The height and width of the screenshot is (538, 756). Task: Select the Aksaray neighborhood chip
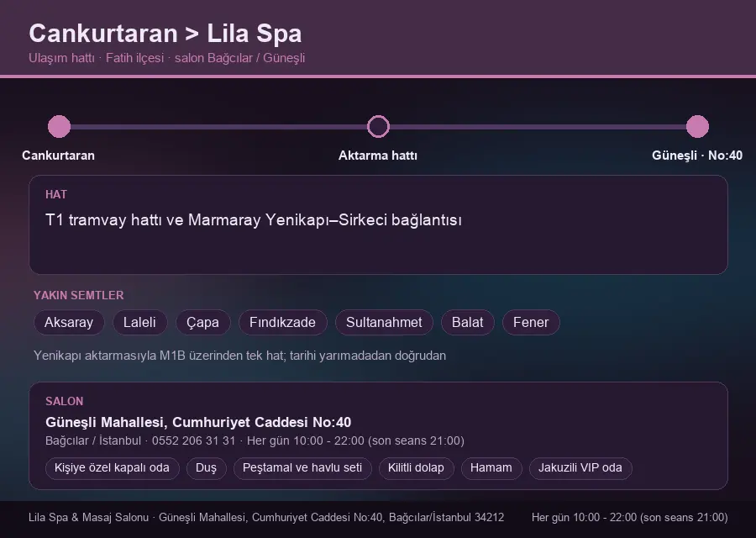point(69,322)
